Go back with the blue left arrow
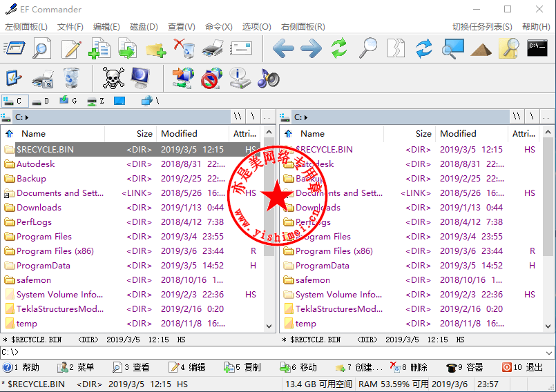Viewport: 556px width, 392px height. click(283, 48)
